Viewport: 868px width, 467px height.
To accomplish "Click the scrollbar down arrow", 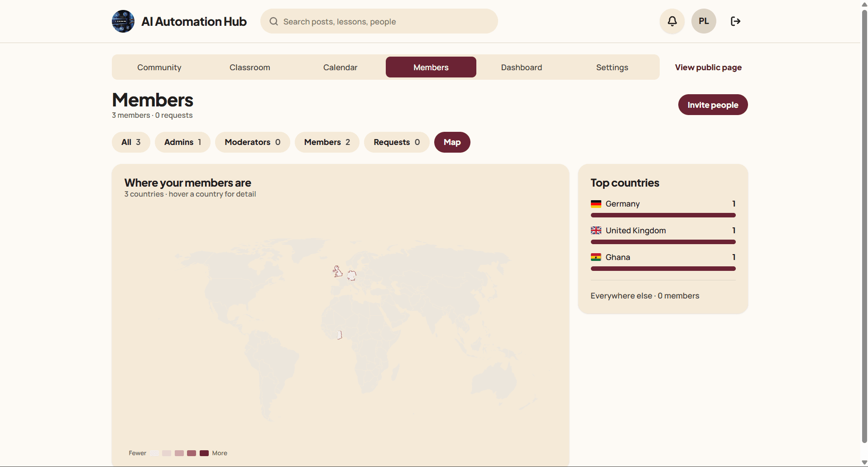I will (864, 462).
